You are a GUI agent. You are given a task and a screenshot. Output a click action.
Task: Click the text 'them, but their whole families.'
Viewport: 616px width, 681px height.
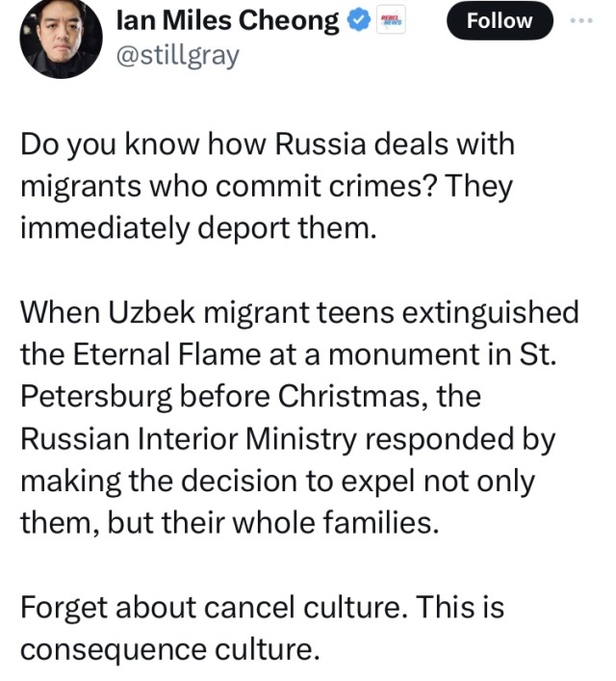226,523
